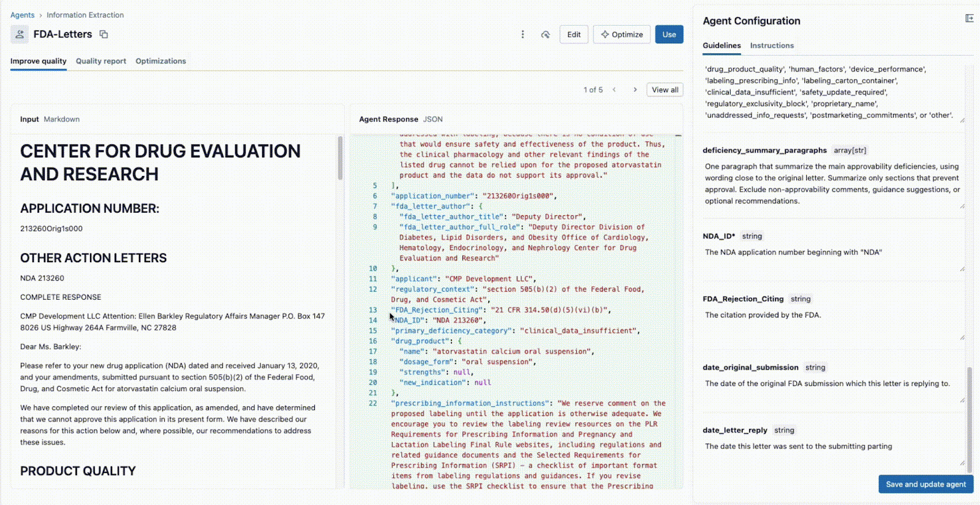
Task: Click the JSON line with "fda_letter_author_title"
Action: tap(493, 217)
